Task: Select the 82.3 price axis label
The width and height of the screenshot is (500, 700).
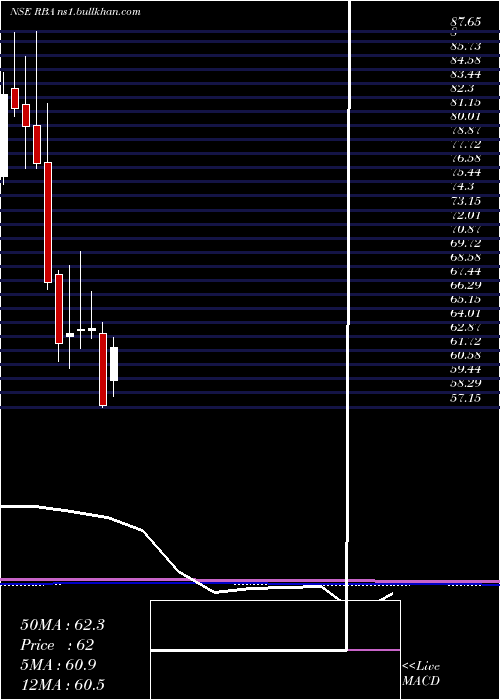Action: click(x=462, y=88)
